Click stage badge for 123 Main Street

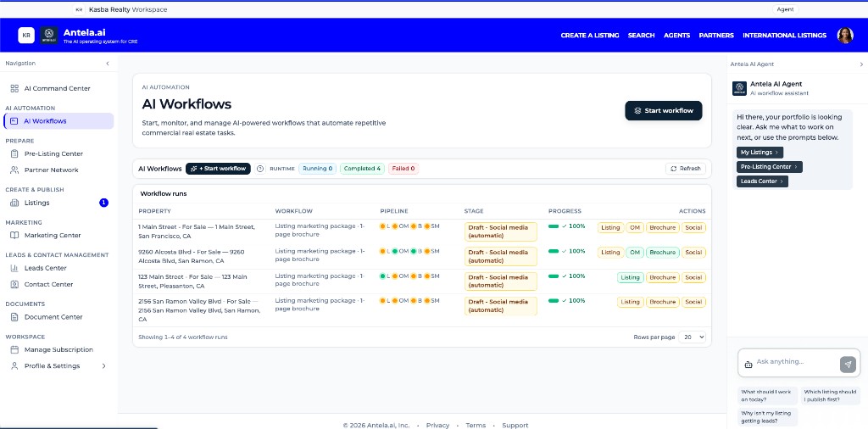tap(500, 281)
